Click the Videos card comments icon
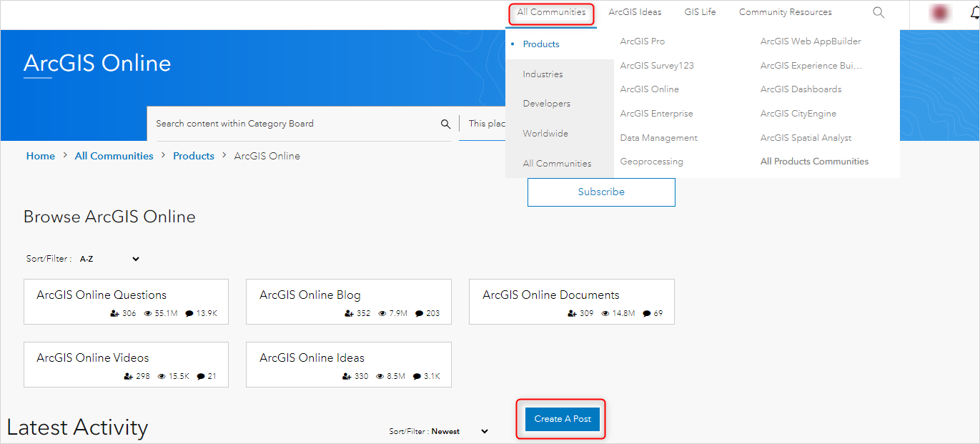This screenshot has width=980, height=444. tap(202, 377)
